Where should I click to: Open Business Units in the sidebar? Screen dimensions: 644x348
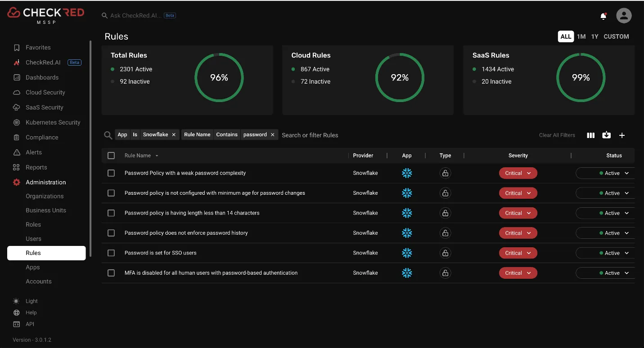tap(46, 210)
